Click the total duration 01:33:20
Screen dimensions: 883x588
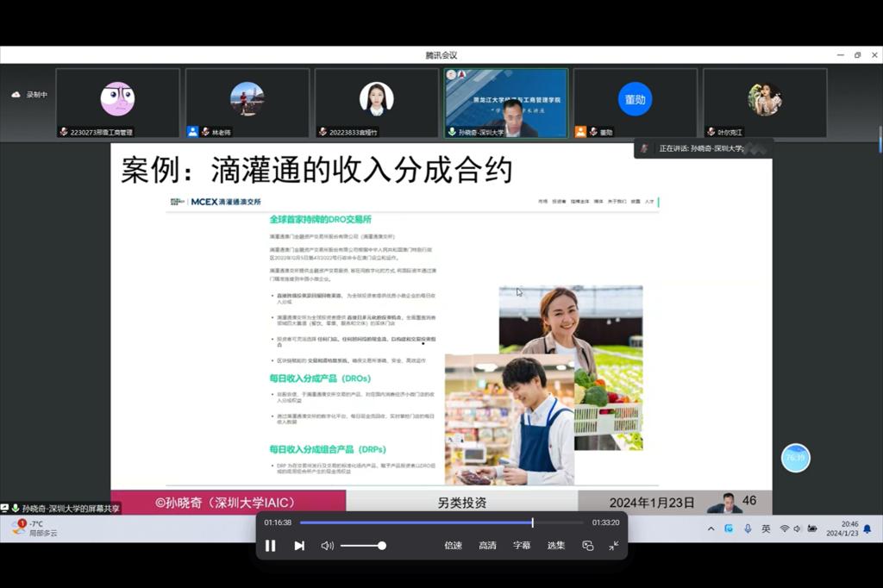click(605, 522)
